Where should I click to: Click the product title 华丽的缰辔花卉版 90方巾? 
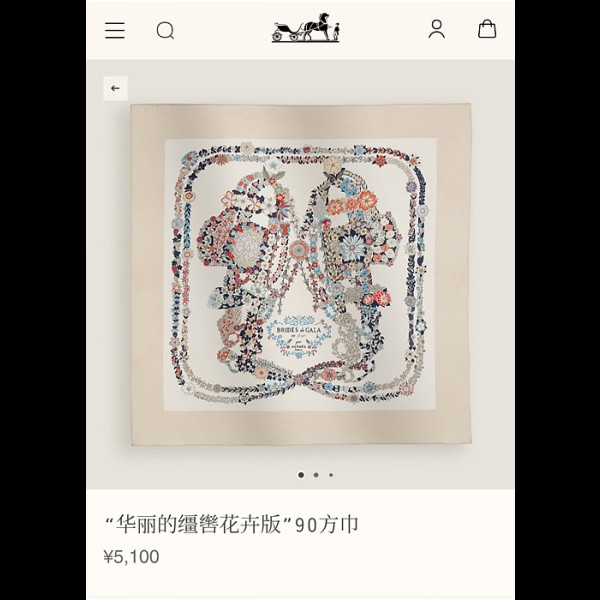[232, 525]
